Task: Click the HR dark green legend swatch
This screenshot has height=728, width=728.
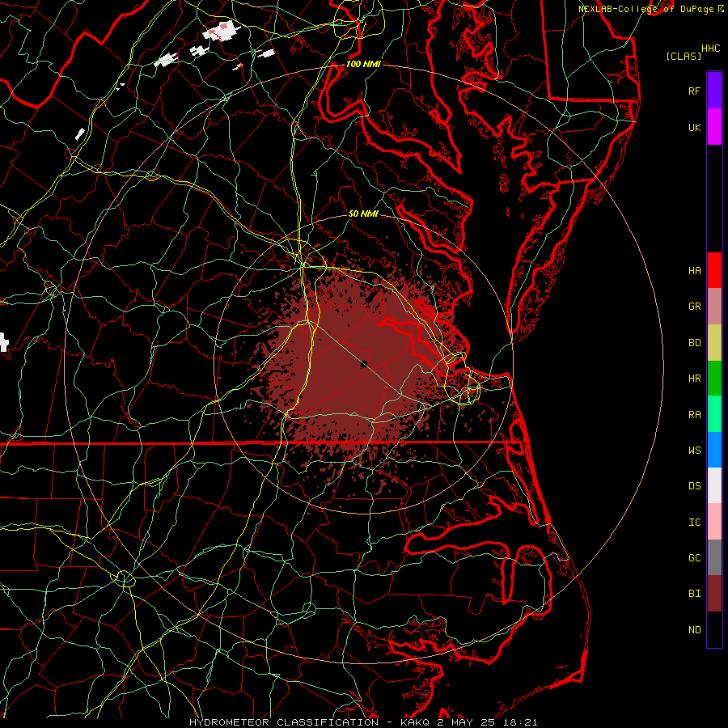Action: click(x=714, y=379)
